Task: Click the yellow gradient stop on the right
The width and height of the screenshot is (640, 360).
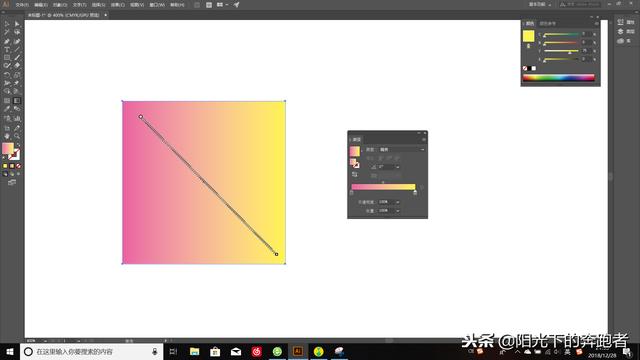Action: [x=415, y=193]
